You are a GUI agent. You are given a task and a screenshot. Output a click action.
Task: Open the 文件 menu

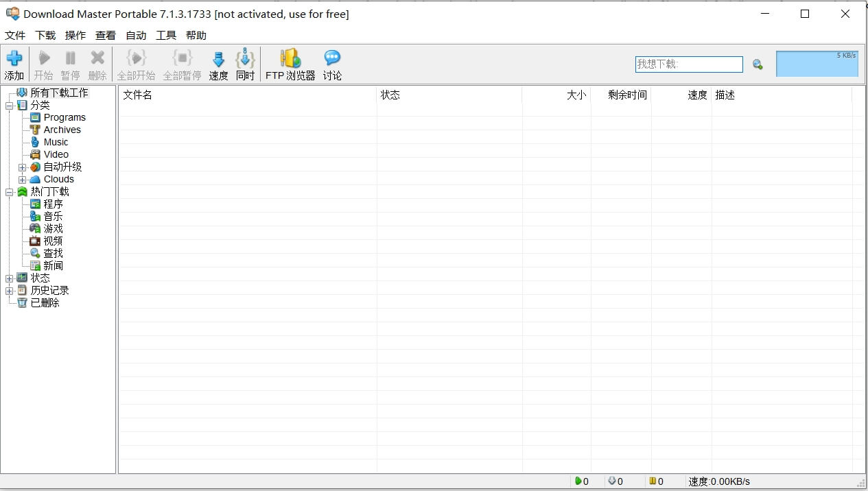15,35
